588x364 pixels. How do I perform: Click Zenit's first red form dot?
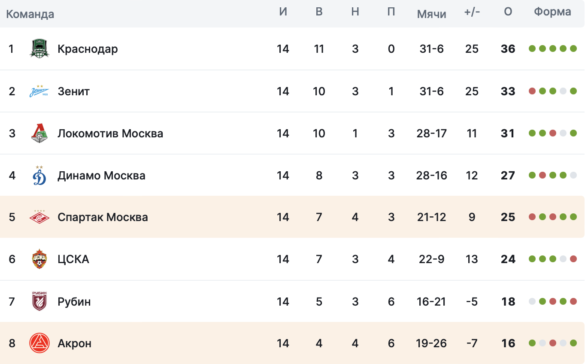pyautogui.click(x=532, y=91)
